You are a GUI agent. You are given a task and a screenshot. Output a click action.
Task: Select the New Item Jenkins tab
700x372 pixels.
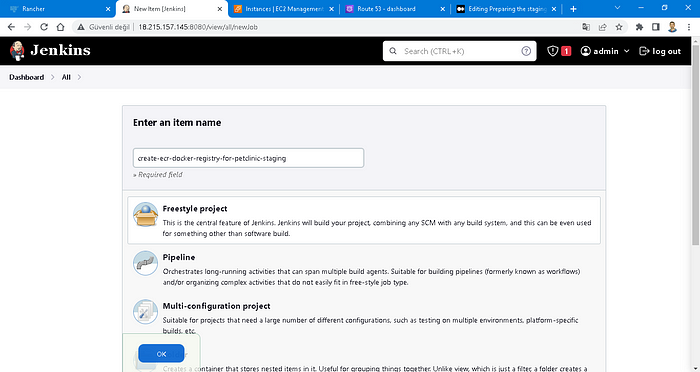[x=171, y=9]
